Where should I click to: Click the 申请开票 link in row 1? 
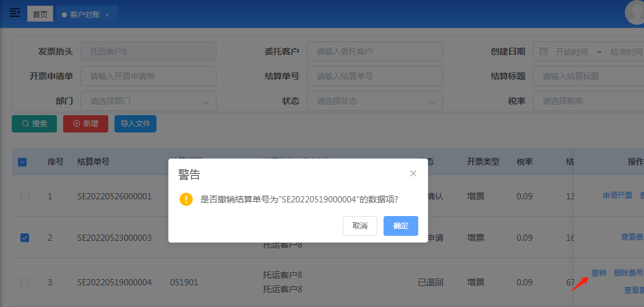pos(617,196)
